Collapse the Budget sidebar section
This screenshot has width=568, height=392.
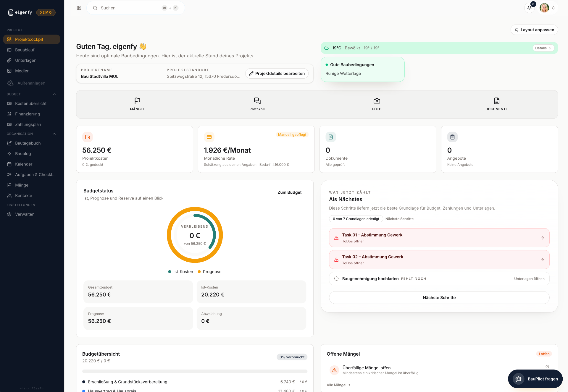pyautogui.click(x=54, y=94)
